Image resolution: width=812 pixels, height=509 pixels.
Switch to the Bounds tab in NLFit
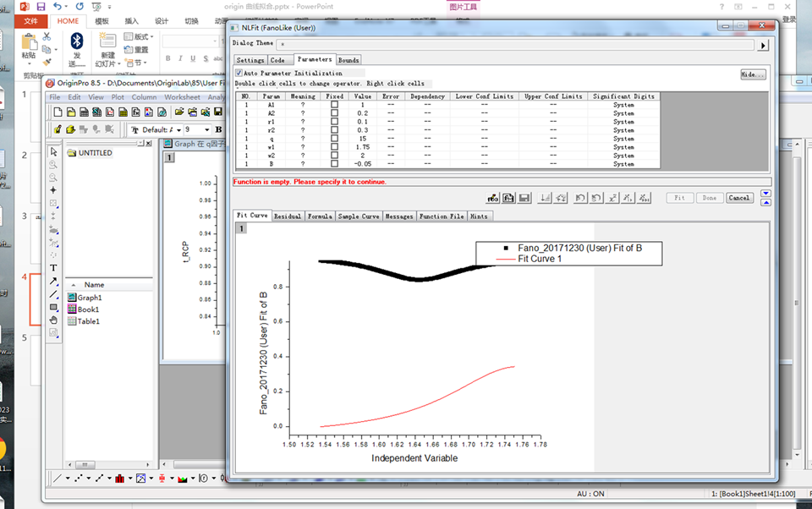[x=348, y=60]
